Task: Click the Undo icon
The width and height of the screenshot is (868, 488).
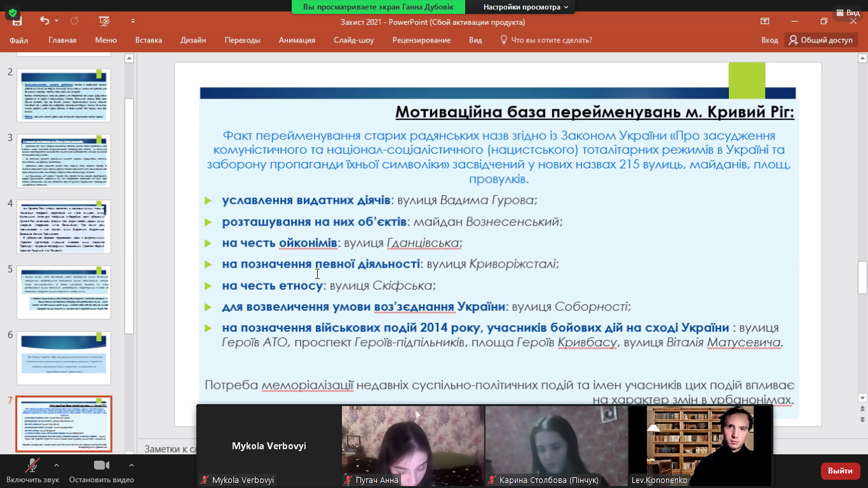Action: [43, 21]
